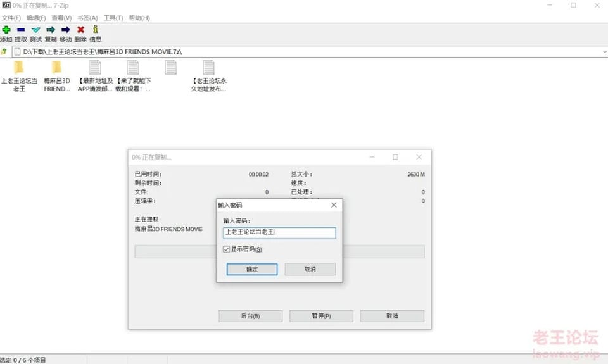This screenshot has width=608, height=364.
Task: Maximize the progress dialog window
Action: 395,157
